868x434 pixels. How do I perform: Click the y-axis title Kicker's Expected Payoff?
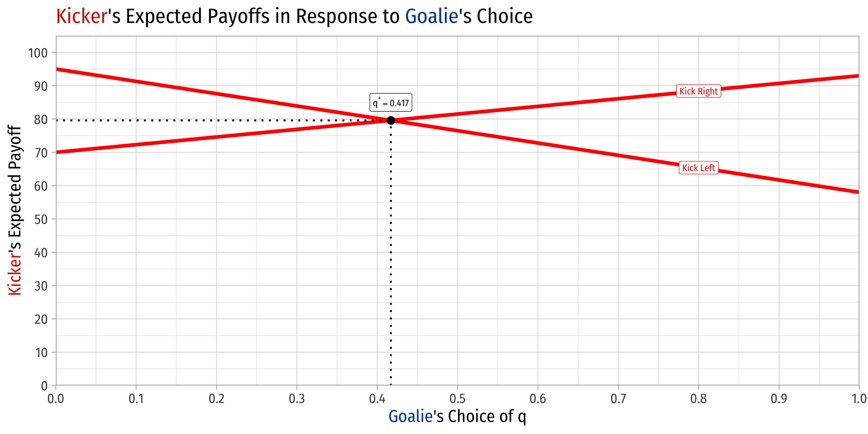[x=15, y=210]
